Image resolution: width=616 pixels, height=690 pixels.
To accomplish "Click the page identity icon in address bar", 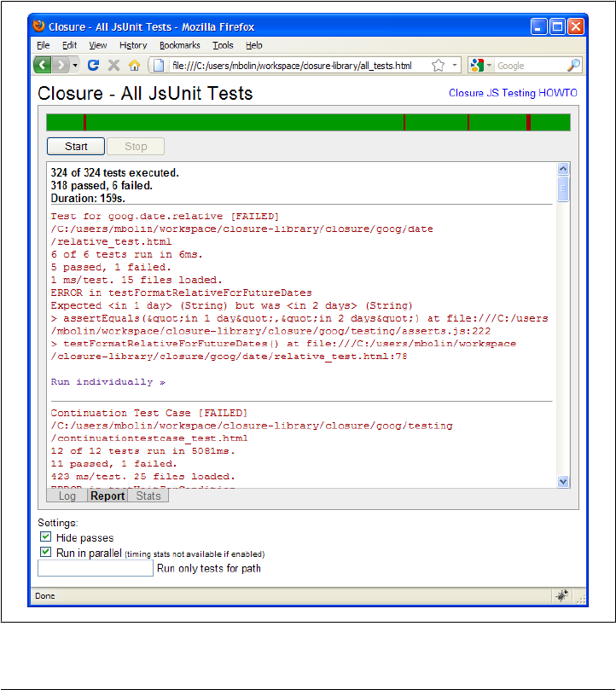I will point(159,66).
